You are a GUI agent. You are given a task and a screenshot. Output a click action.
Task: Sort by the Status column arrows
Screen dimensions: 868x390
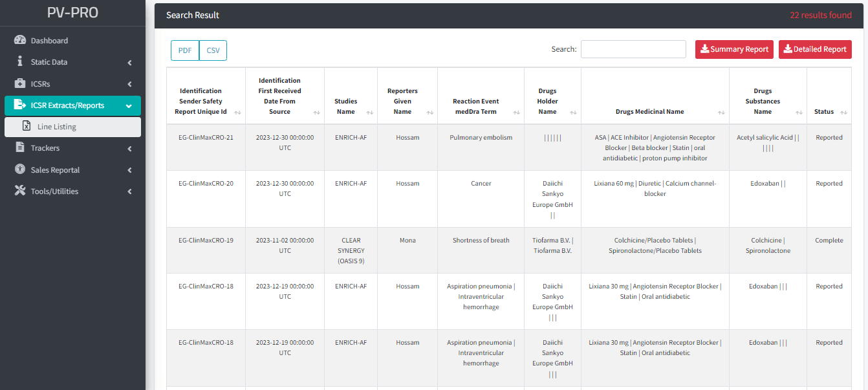pyautogui.click(x=843, y=113)
